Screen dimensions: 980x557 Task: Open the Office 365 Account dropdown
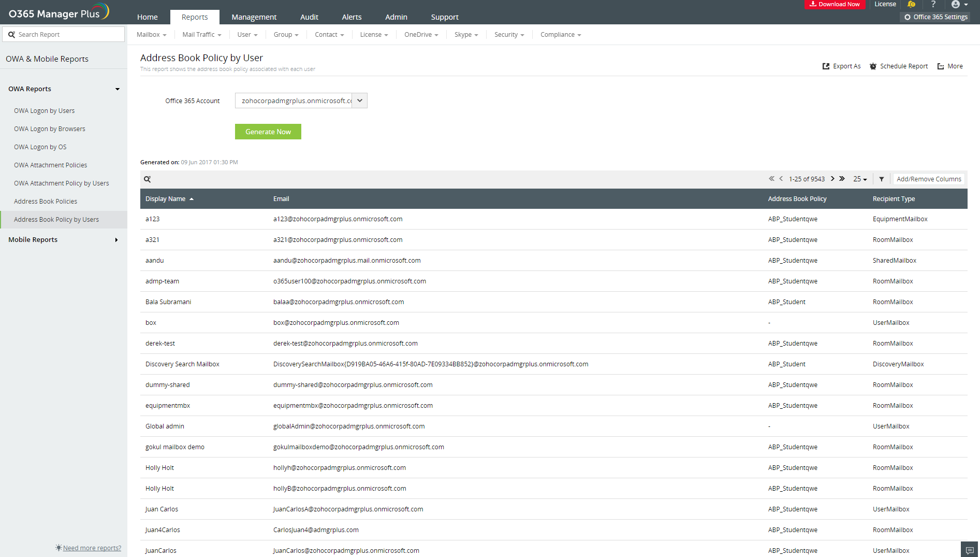[359, 101]
